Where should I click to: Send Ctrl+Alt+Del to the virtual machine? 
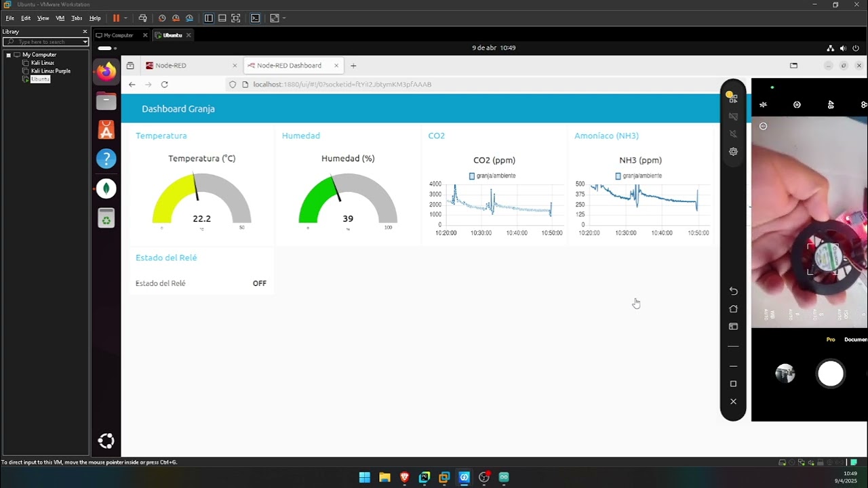click(142, 18)
